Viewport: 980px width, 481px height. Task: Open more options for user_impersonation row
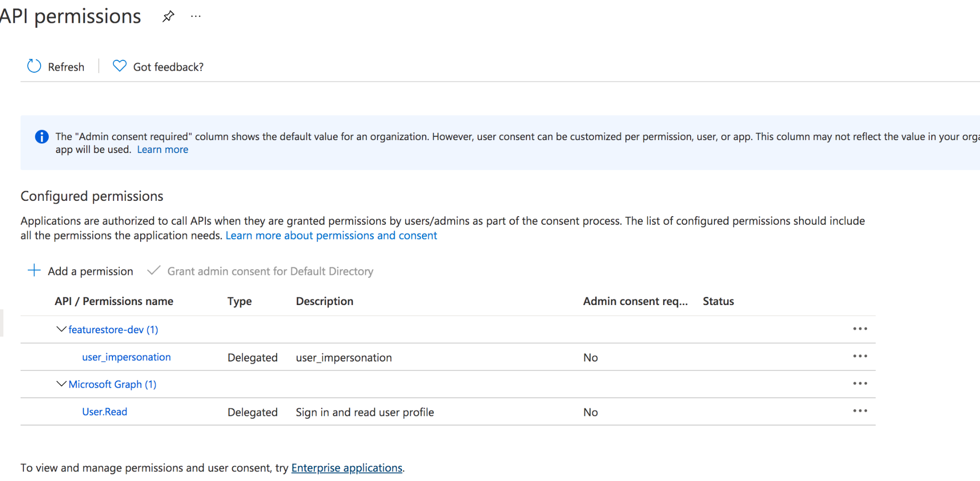pos(859,356)
